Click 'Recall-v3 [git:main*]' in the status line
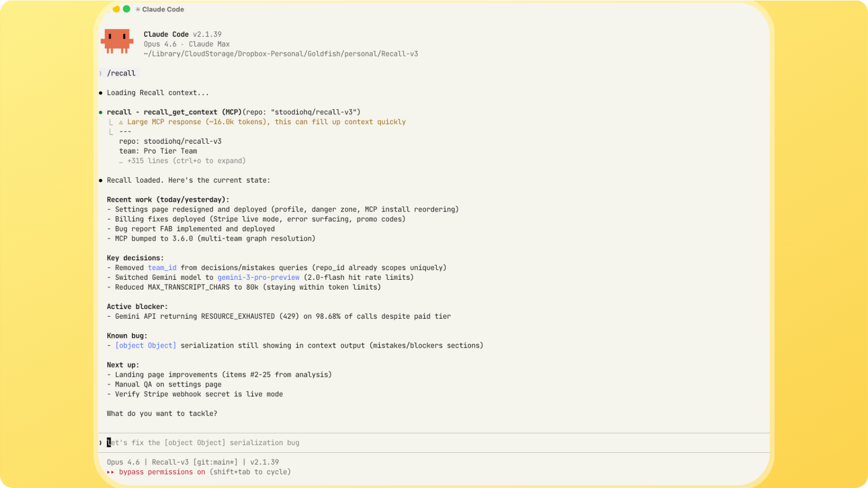Image resolution: width=868 pixels, height=488 pixels. click(x=195, y=463)
